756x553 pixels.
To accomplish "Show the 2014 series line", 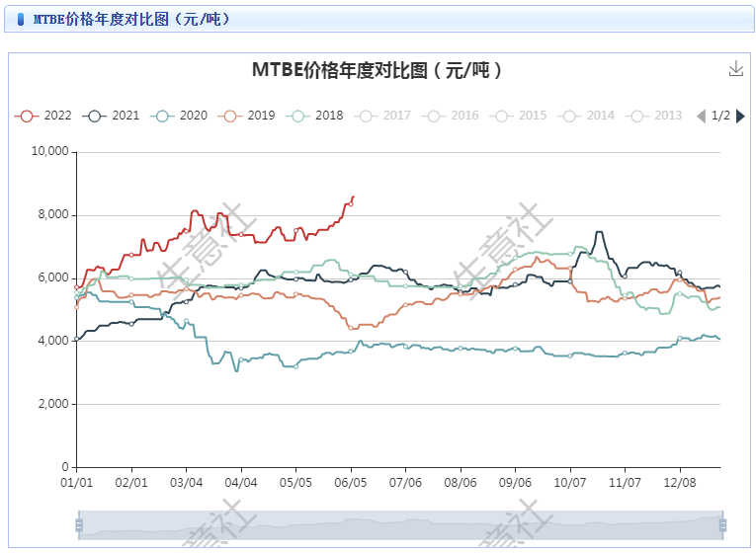I will [x=586, y=116].
